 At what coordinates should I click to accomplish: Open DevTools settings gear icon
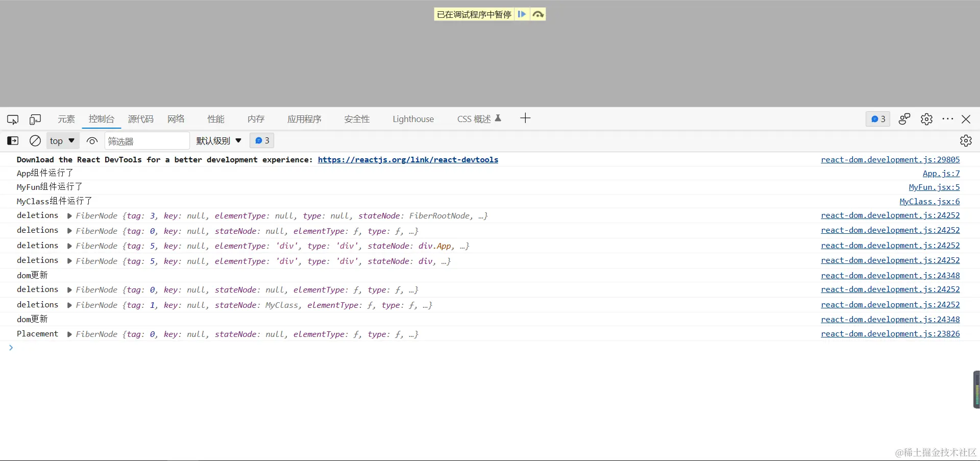pos(926,119)
